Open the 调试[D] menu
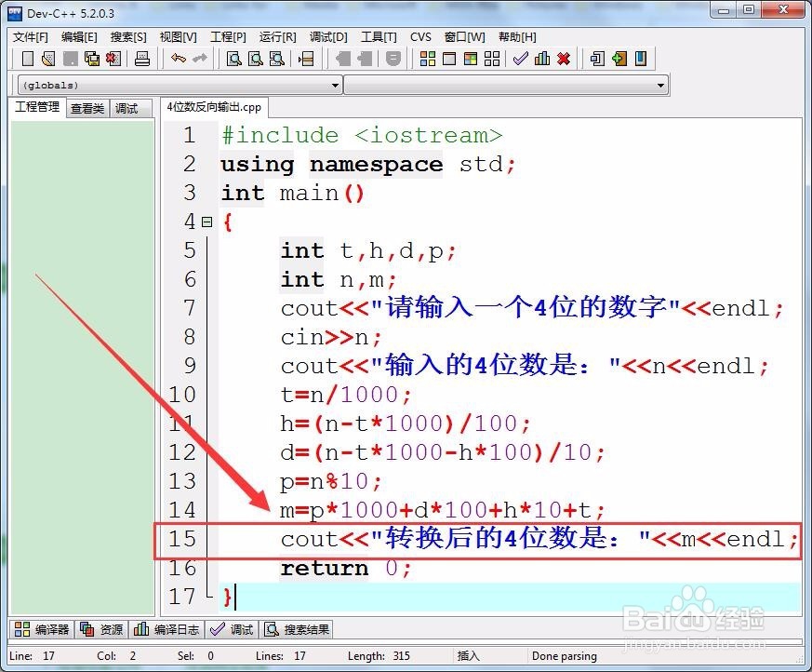Viewport: 812px width, 672px height. (x=328, y=37)
